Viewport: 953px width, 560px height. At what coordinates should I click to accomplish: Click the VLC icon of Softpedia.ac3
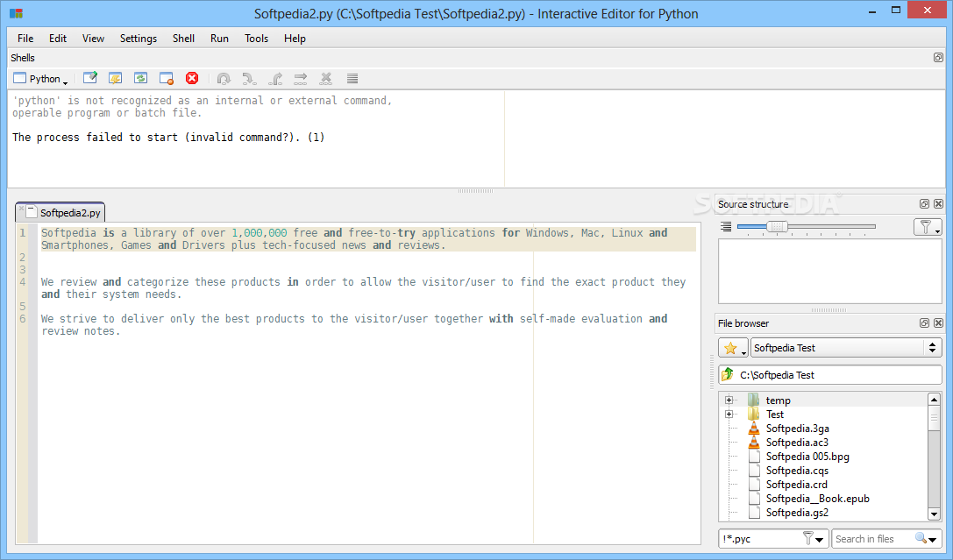(754, 443)
